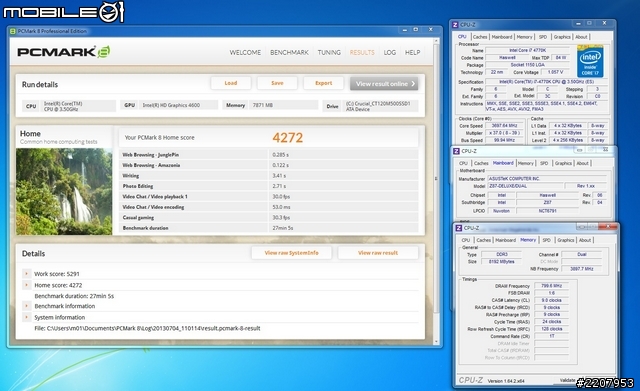Minimize the PCMark 8 window
The image size is (640, 391).
coord(404,30)
